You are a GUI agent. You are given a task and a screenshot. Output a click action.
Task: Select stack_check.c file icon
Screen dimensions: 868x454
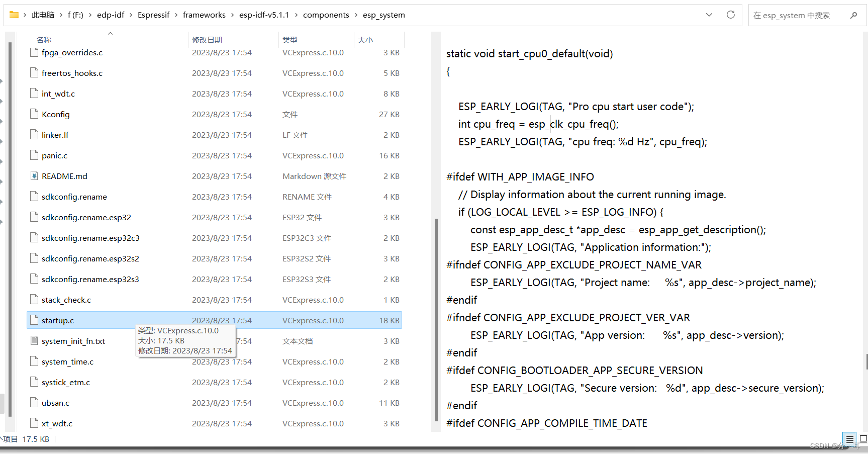coord(34,300)
